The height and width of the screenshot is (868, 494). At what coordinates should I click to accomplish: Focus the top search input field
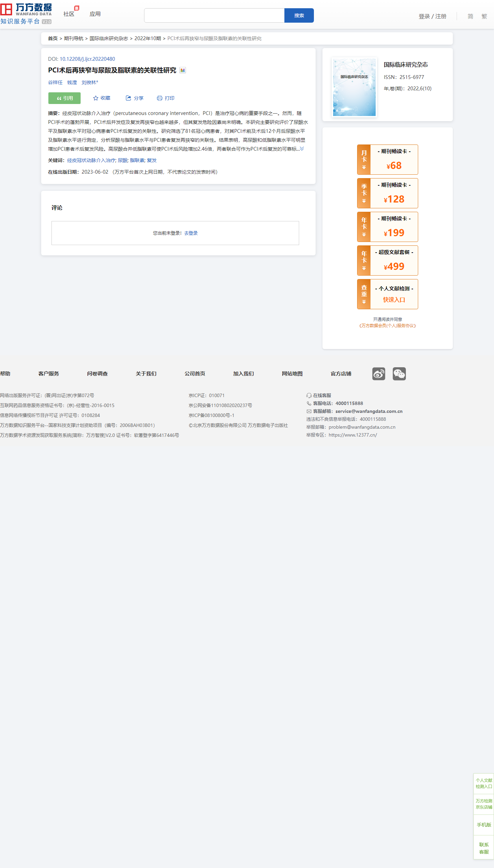214,15
